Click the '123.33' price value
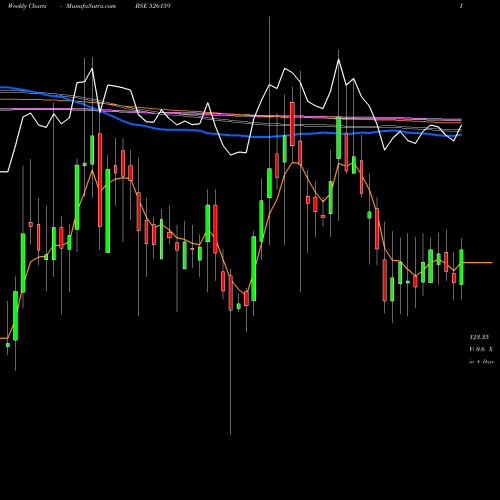This screenshot has height=500, width=500. 479,337
